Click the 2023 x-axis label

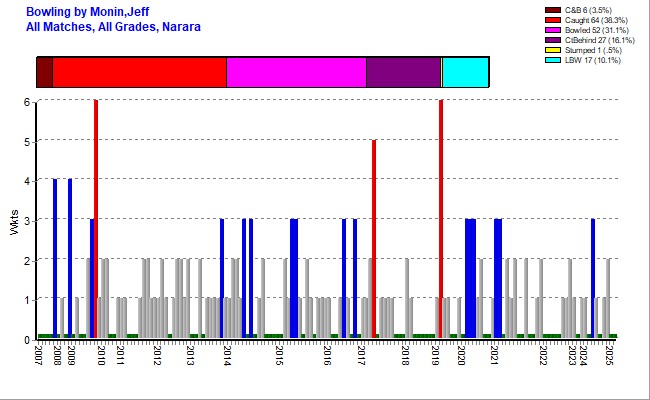click(x=572, y=356)
